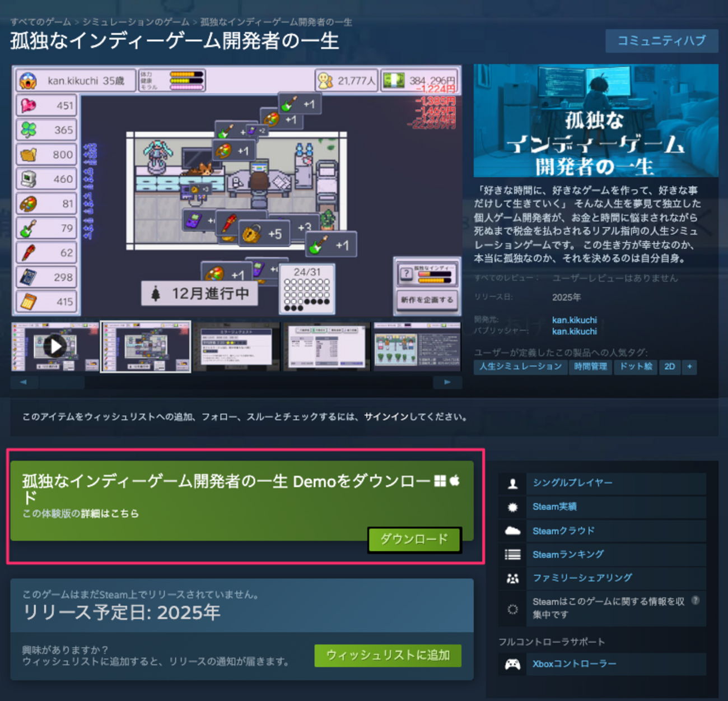Click the leaderboards list icon

coord(512,555)
